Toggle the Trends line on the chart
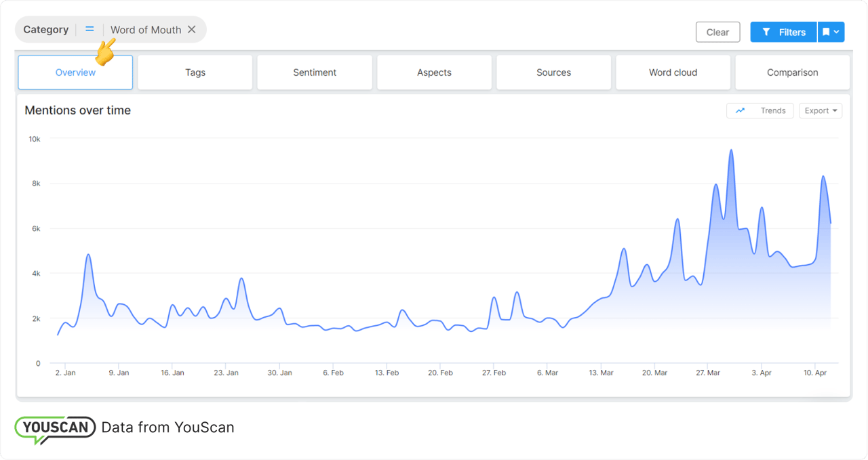 click(x=760, y=111)
